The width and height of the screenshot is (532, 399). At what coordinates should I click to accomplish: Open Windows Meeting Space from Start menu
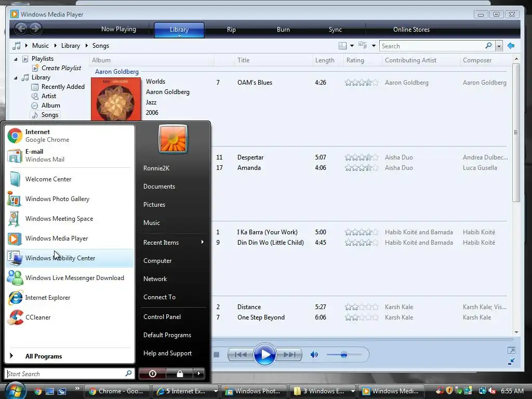coord(70,219)
